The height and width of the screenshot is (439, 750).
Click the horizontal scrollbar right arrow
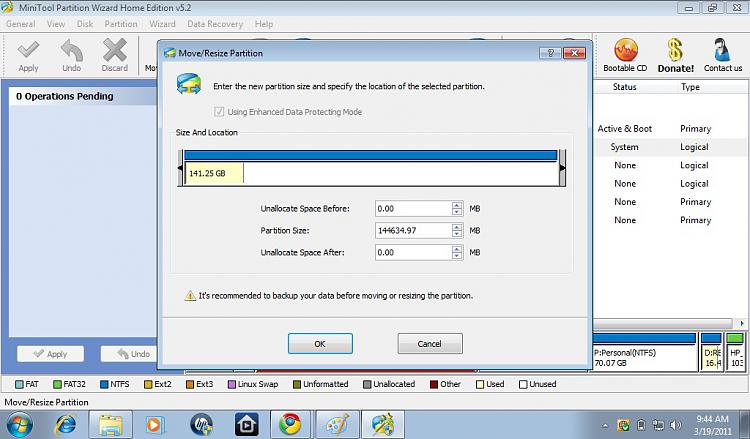pos(741,324)
